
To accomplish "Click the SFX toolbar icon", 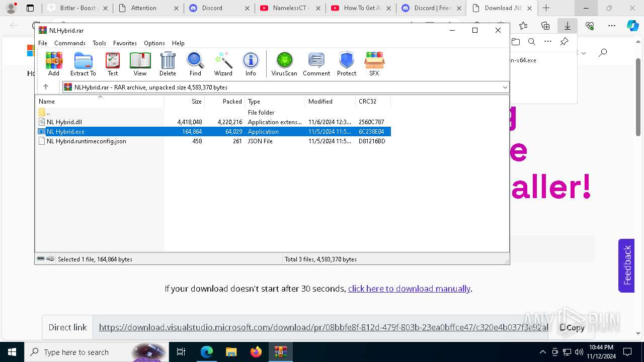I will tap(374, 64).
